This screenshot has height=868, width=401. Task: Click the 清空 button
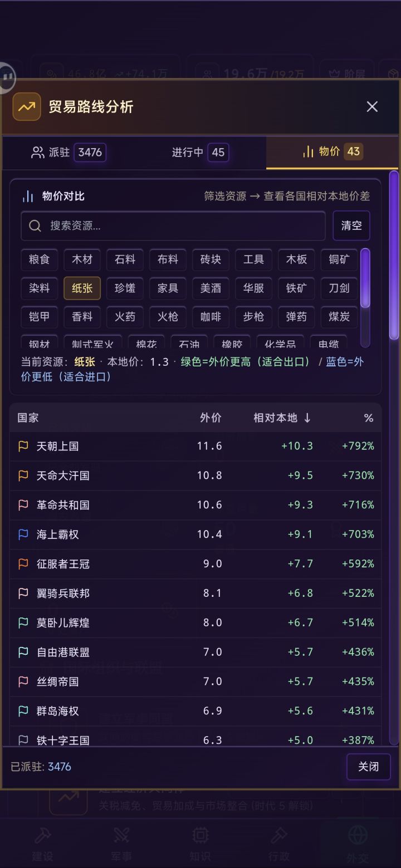pyautogui.click(x=351, y=225)
